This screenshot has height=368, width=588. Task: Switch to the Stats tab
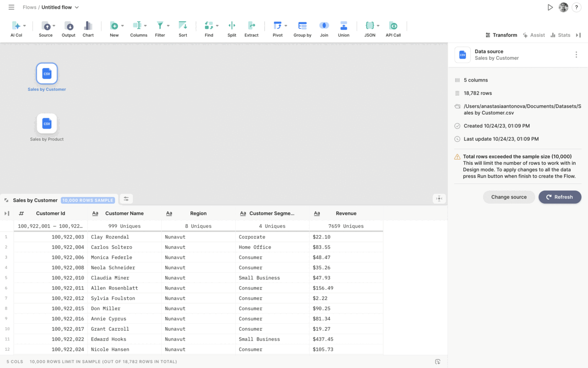click(x=560, y=35)
